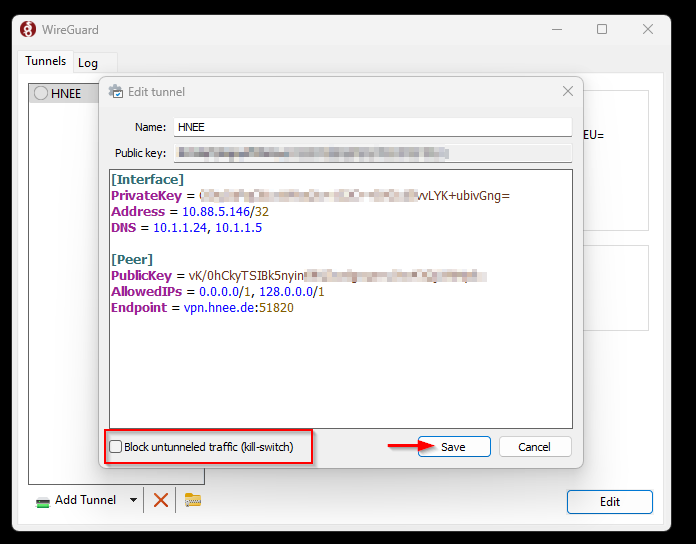Click the 10.1.1.5 DNS entry
696x544 pixels.
[x=239, y=228]
